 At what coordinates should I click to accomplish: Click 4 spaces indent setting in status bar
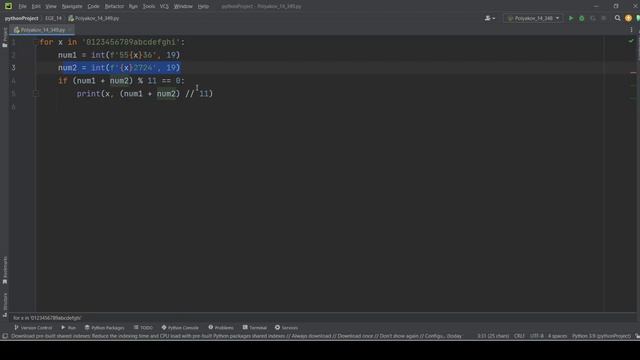point(558,336)
